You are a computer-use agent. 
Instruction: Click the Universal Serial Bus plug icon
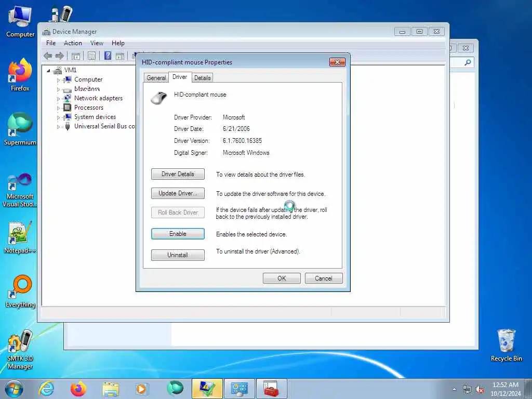click(x=68, y=126)
